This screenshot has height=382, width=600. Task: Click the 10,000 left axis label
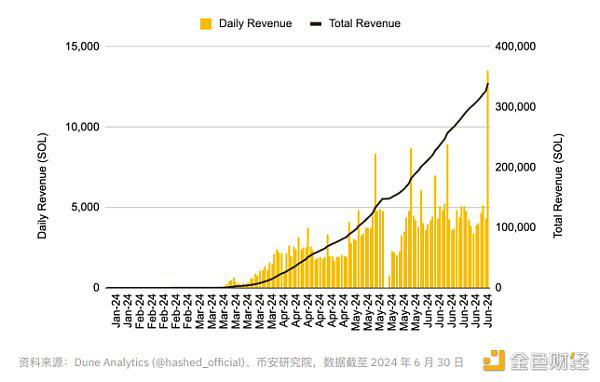82,127
